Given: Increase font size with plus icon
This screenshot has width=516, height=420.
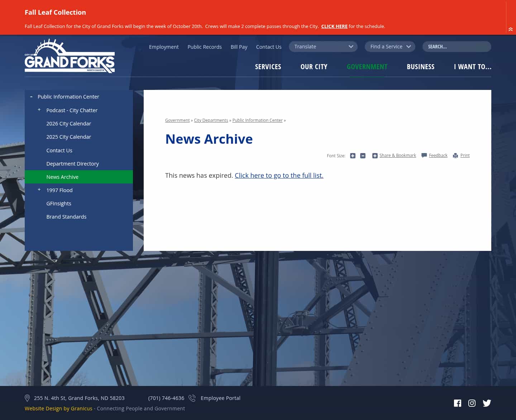Looking at the screenshot, I should tap(353, 156).
